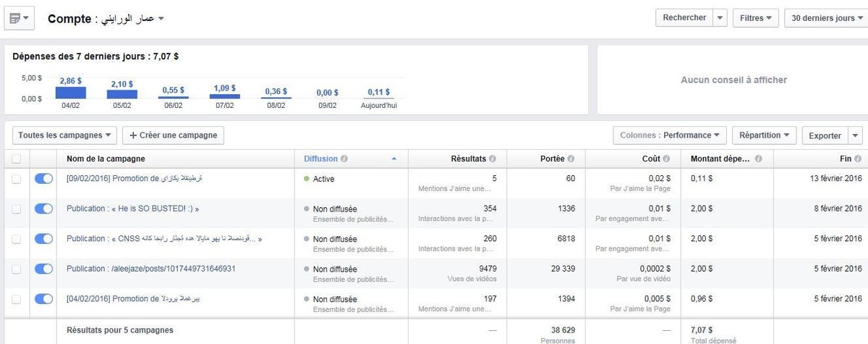The height and width of the screenshot is (344, 868).
Task: Toggle the [04/02/2016] Promotion campaign switch
Action: pos(43,299)
